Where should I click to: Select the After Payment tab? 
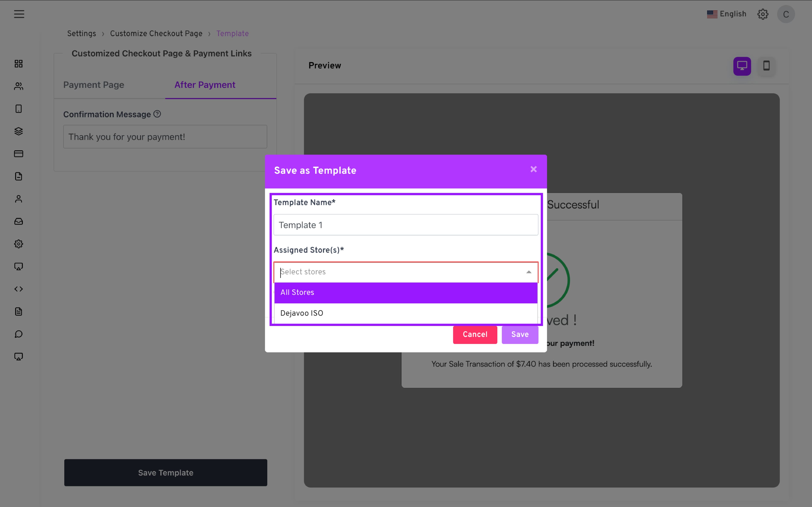pos(205,85)
